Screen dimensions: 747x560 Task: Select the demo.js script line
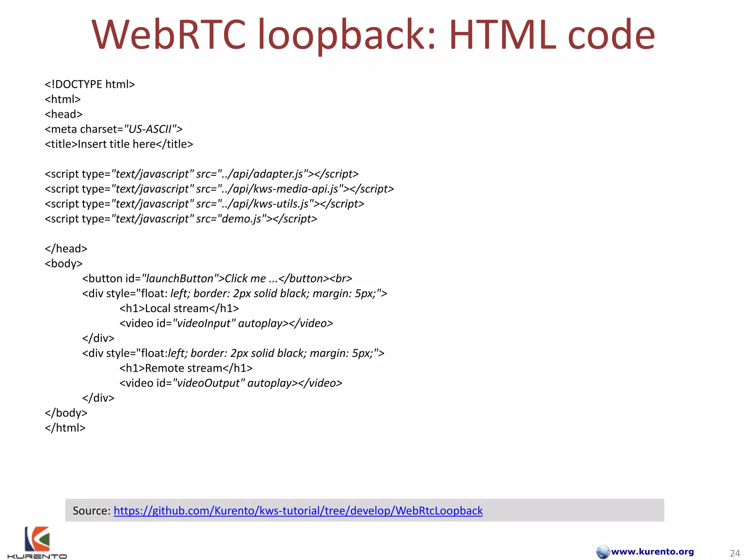tap(181, 219)
